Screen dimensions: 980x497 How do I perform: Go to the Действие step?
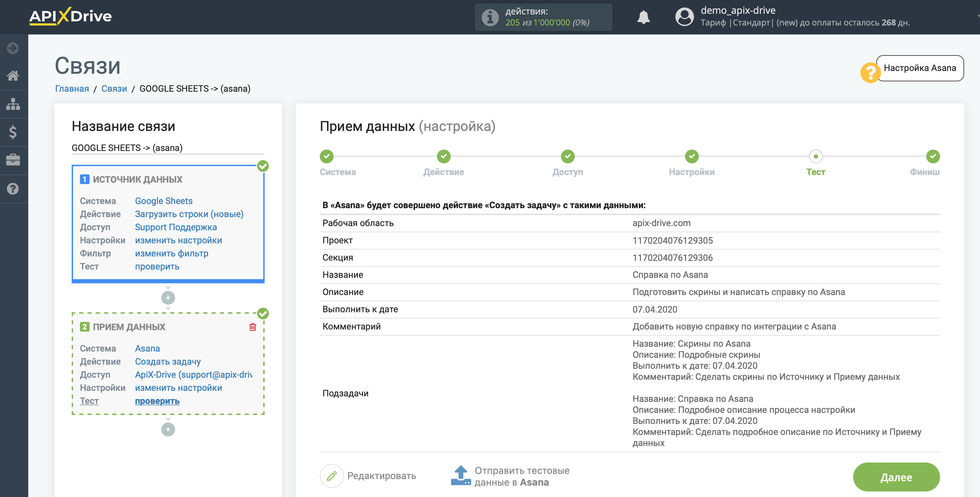tap(443, 156)
